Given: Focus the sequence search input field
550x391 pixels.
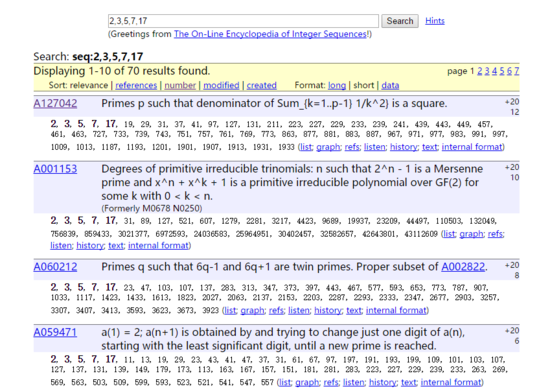Looking at the screenshot, I should 243,21.
